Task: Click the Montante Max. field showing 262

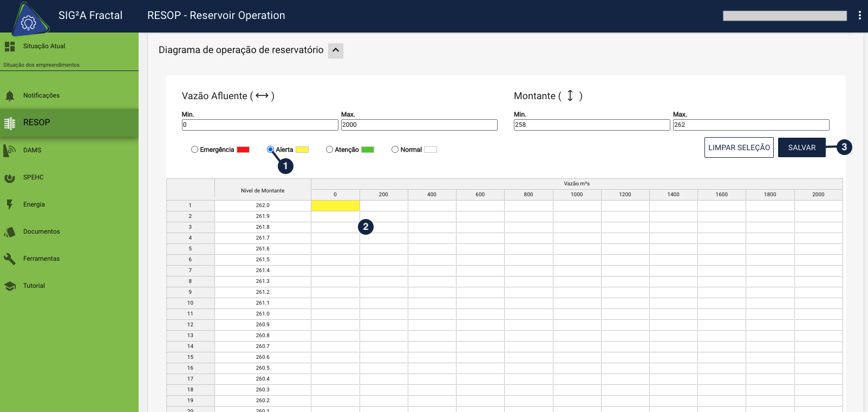Action: (x=751, y=125)
